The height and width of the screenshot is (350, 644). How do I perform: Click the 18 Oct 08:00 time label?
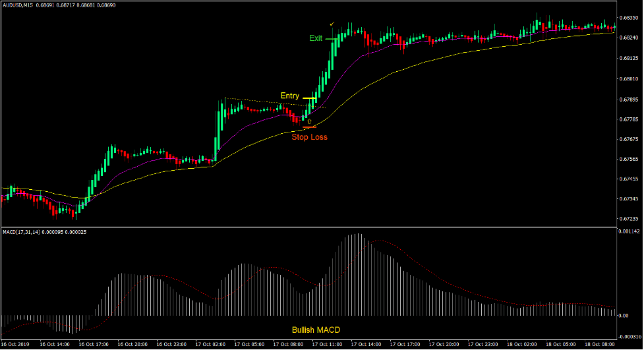pyautogui.click(x=600, y=344)
